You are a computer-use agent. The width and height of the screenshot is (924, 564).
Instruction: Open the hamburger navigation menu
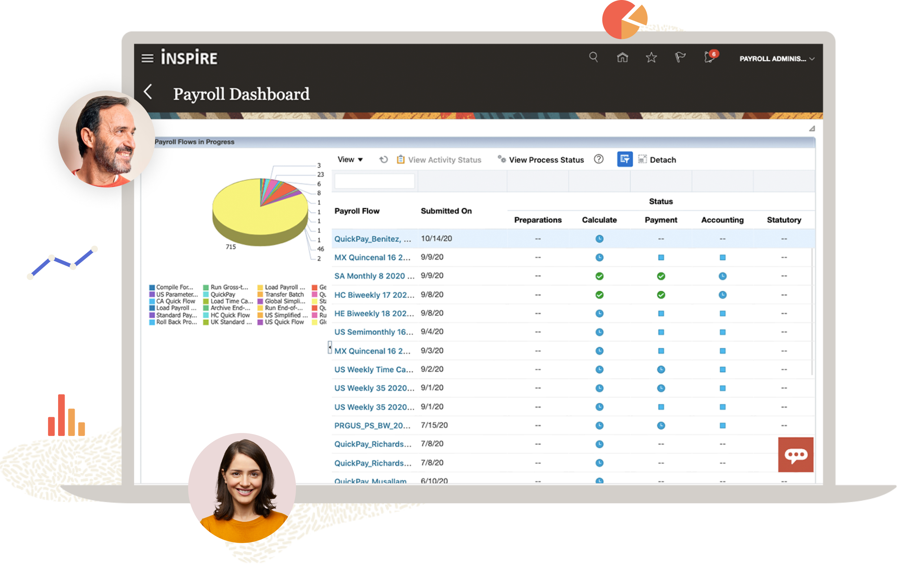tap(147, 58)
